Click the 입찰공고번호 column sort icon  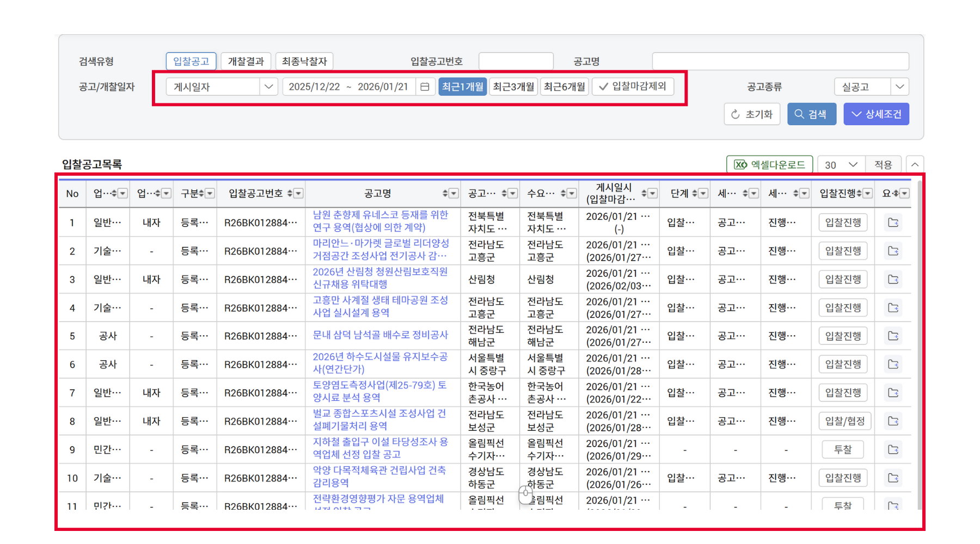290,194
